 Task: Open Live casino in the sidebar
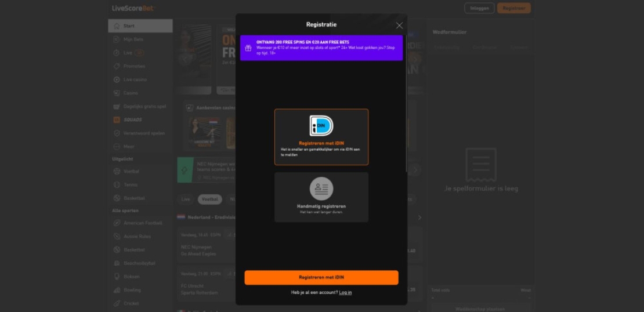tap(135, 79)
